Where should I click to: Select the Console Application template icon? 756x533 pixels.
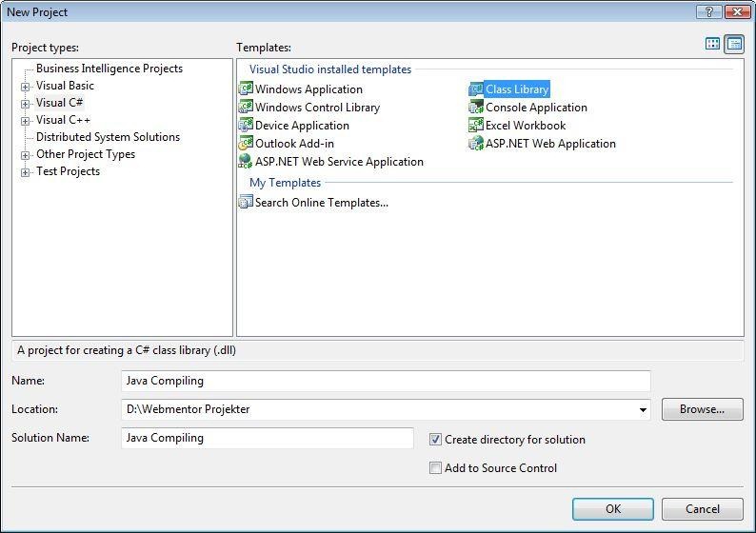click(x=476, y=107)
